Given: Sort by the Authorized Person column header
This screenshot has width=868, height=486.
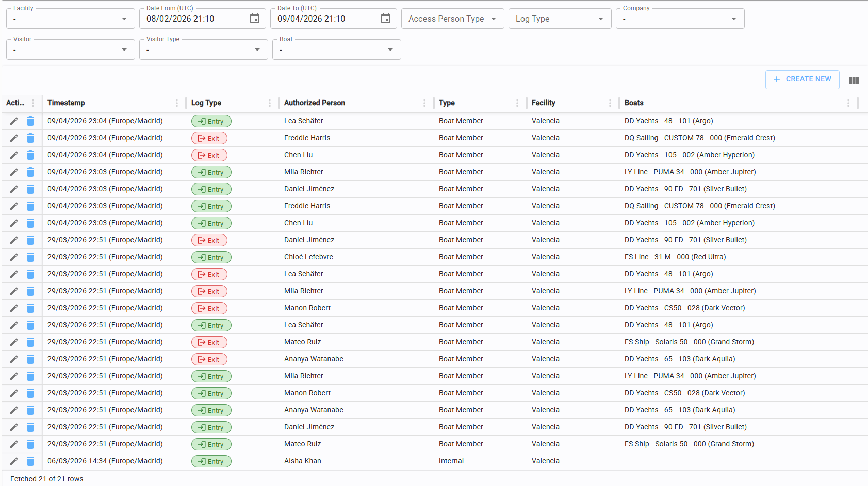Looking at the screenshot, I should [x=315, y=103].
